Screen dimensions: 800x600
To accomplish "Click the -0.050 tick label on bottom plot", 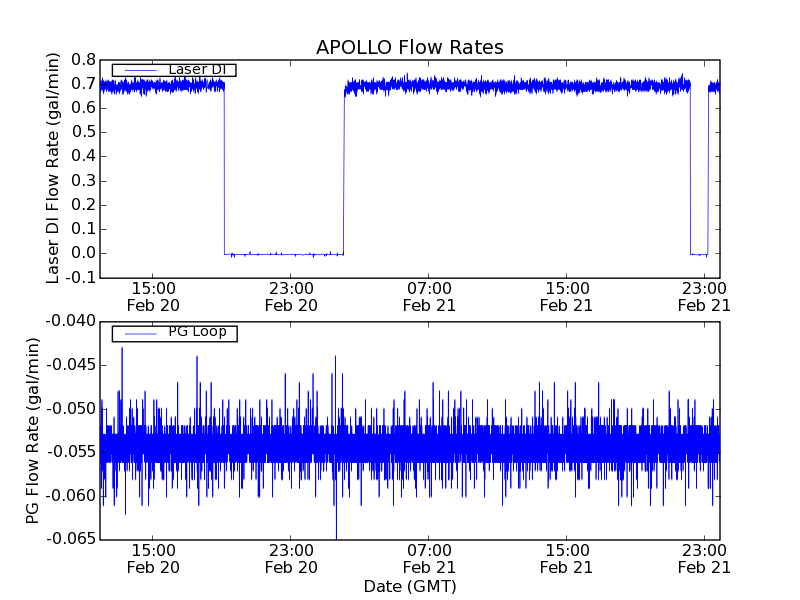I will (71, 409).
